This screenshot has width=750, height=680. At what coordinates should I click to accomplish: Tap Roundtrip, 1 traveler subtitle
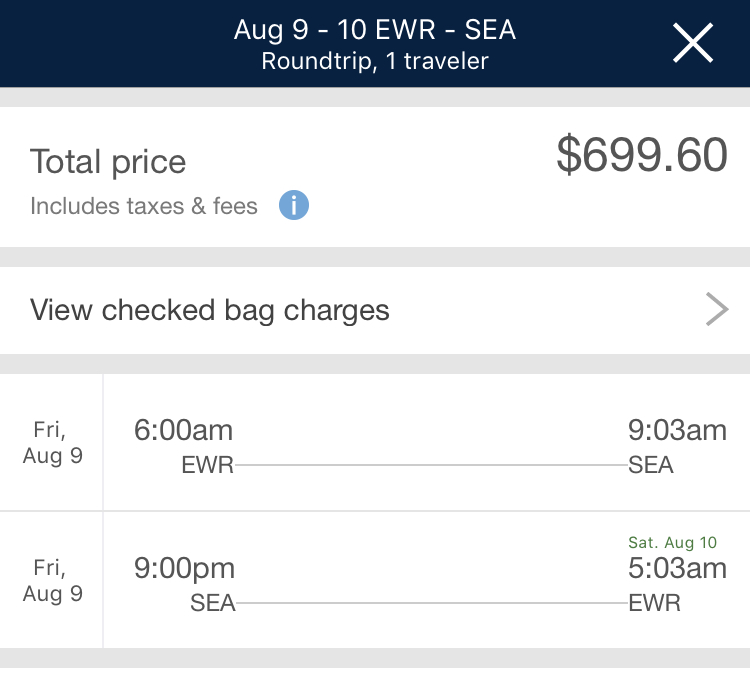pos(374,61)
